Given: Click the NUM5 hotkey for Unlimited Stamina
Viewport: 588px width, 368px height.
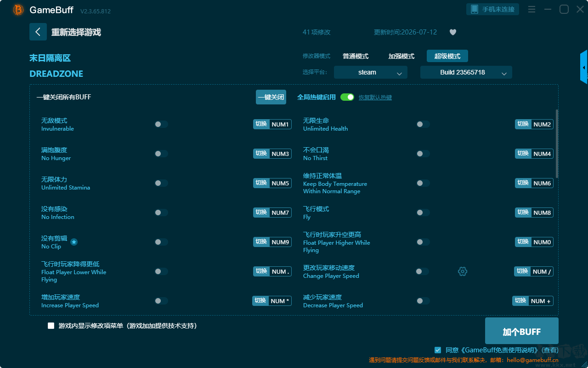Looking at the screenshot, I should tap(272, 183).
